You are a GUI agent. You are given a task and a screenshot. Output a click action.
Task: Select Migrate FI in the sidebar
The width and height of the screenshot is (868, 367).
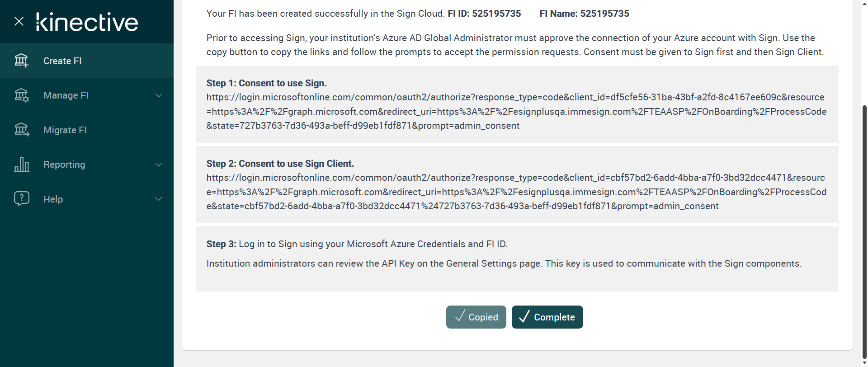pyautogui.click(x=65, y=130)
